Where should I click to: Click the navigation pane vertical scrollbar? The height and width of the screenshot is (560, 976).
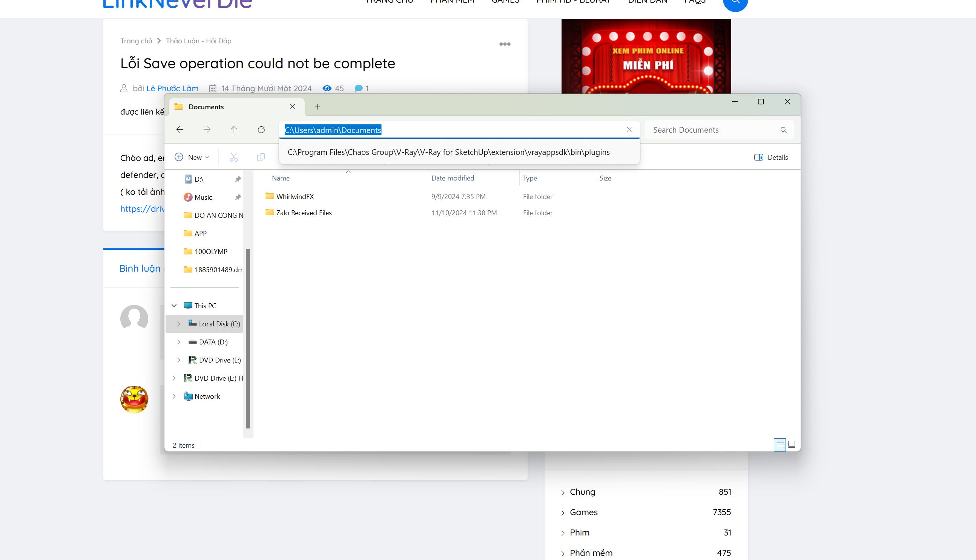click(248, 338)
